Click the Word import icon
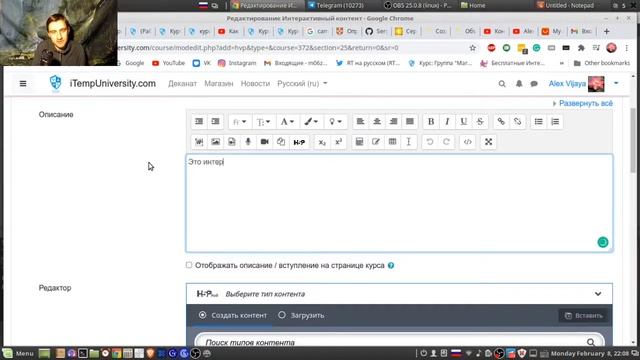The image size is (640, 360). (x=199, y=142)
